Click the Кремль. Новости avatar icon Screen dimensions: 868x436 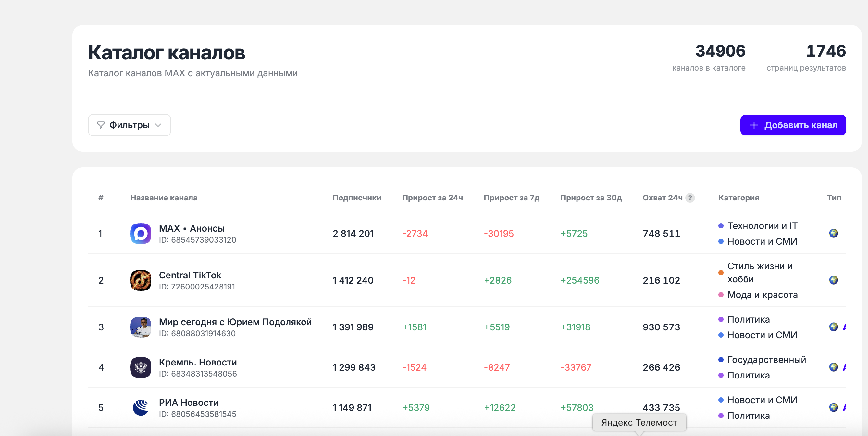[x=141, y=367]
